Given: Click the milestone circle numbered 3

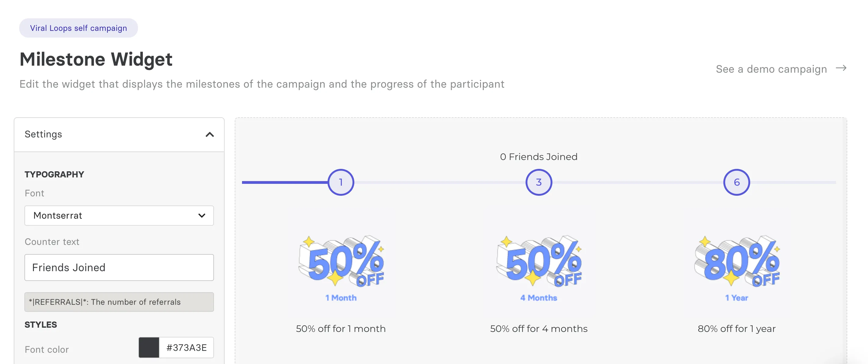Looking at the screenshot, I should click(538, 182).
